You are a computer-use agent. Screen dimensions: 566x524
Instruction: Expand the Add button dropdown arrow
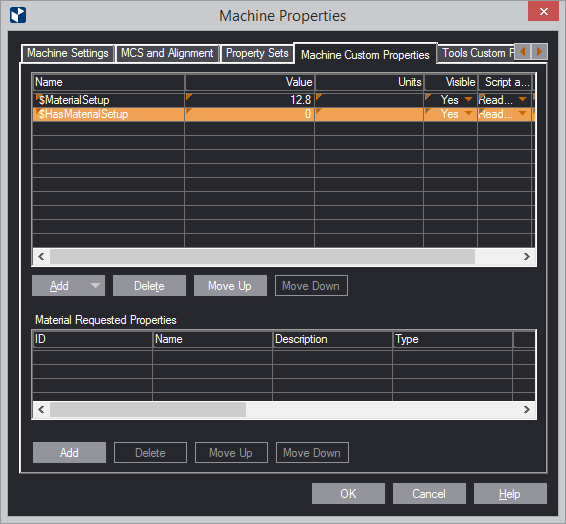pos(95,286)
